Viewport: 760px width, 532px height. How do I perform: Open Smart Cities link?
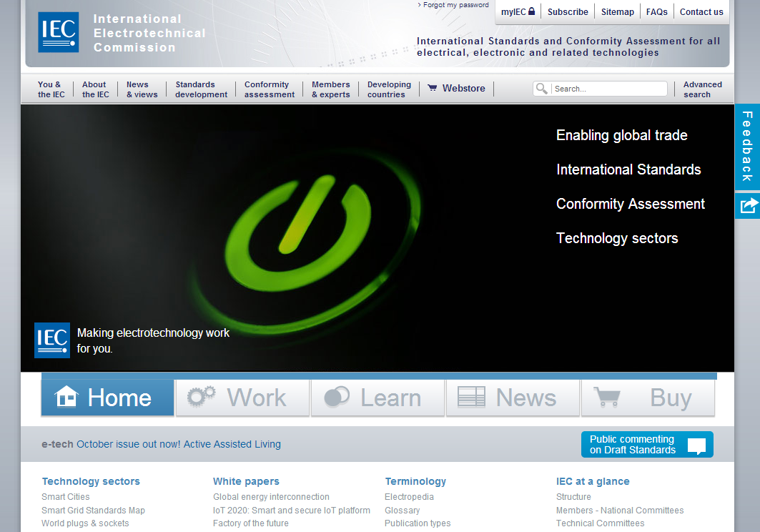coord(66,496)
